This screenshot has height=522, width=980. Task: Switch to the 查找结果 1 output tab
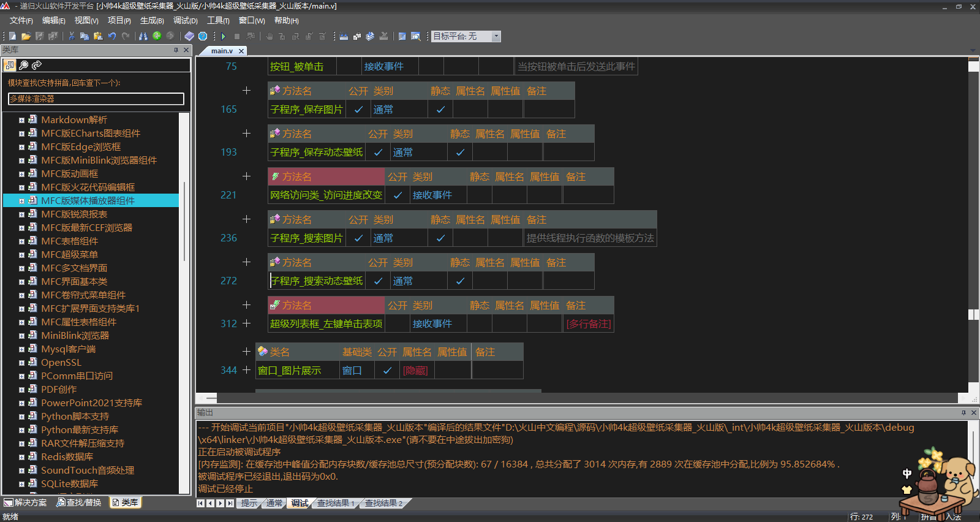[336, 503]
